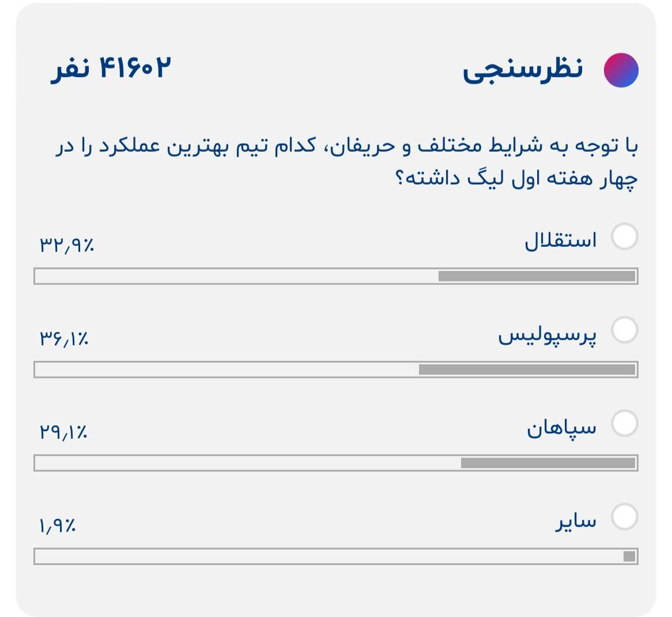Click the سایر progress bar
The height and width of the screenshot is (617, 672).
tap(336, 555)
